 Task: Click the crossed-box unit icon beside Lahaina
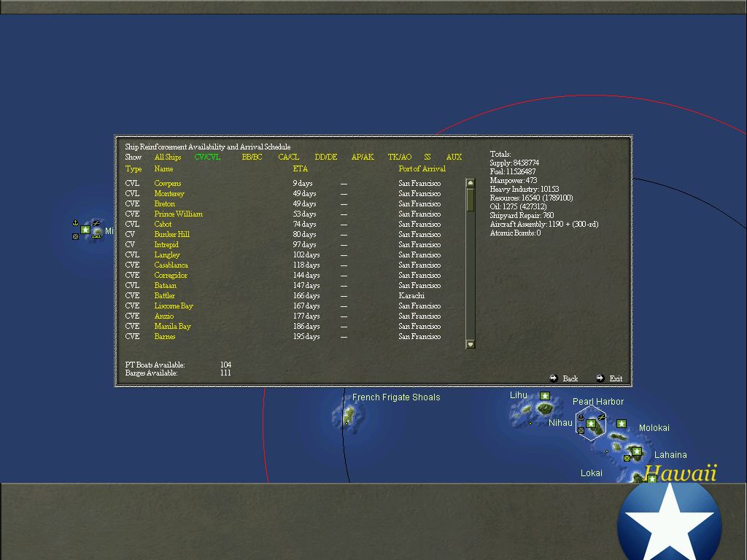click(627, 458)
